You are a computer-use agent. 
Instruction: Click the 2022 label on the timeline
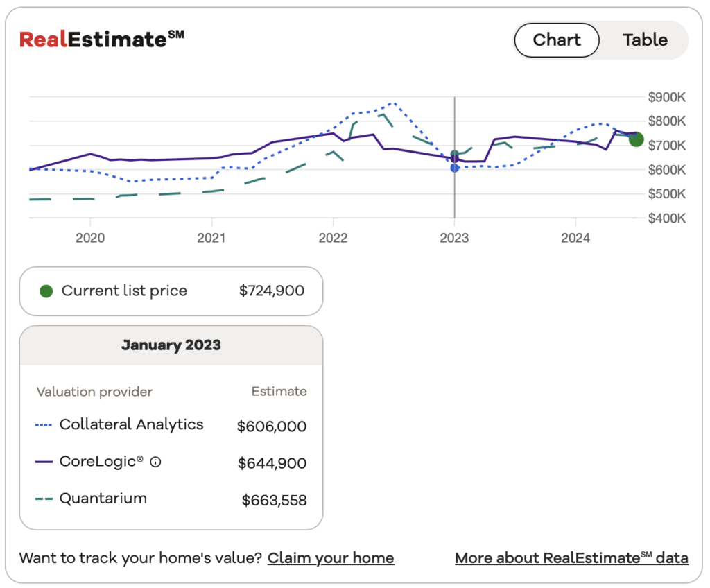coord(333,238)
